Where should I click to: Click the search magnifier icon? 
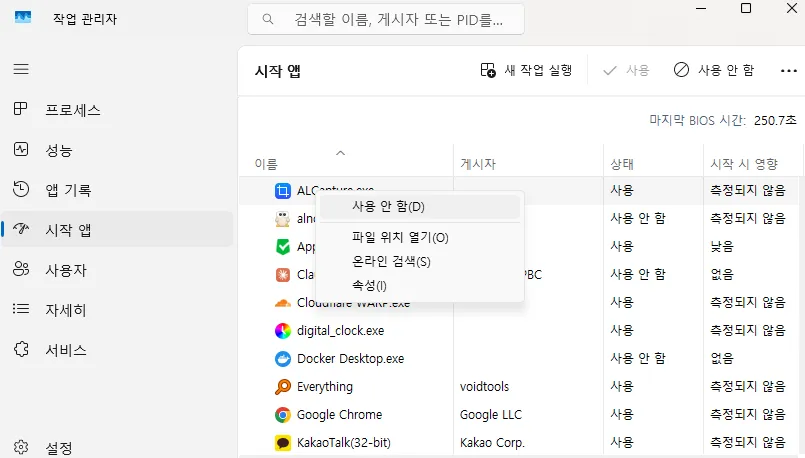pos(267,20)
